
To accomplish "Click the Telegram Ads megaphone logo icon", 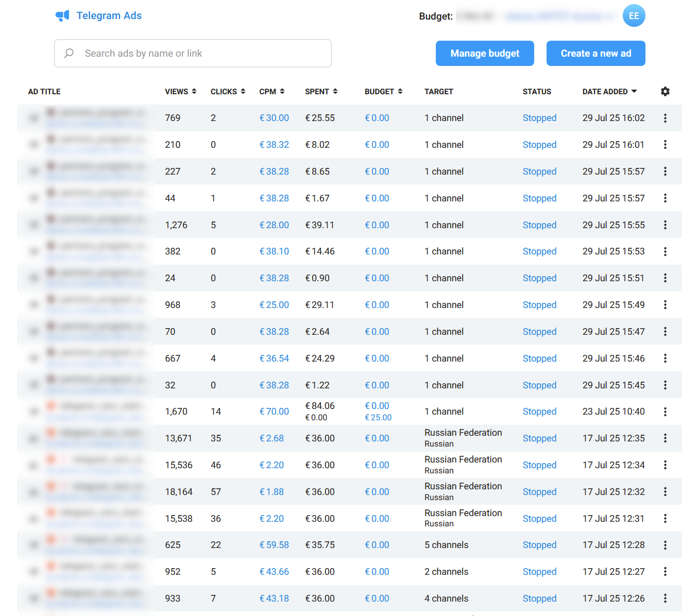I will tap(62, 15).
